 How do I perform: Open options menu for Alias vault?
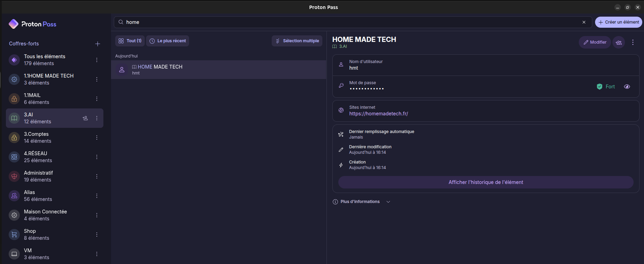pos(97,196)
